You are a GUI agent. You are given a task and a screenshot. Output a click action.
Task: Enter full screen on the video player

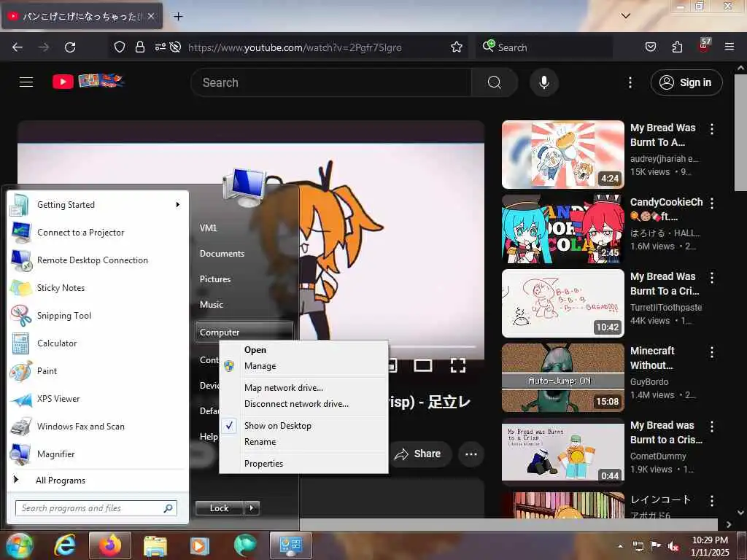458,366
